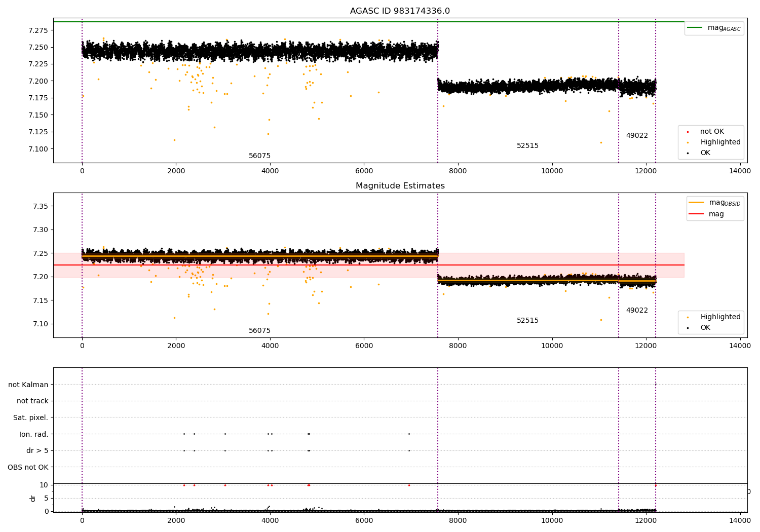This screenshot has height=532, width=760.
Task: Click obsid label 52515 in Magnitude Estimates plot
Action: (x=527, y=321)
